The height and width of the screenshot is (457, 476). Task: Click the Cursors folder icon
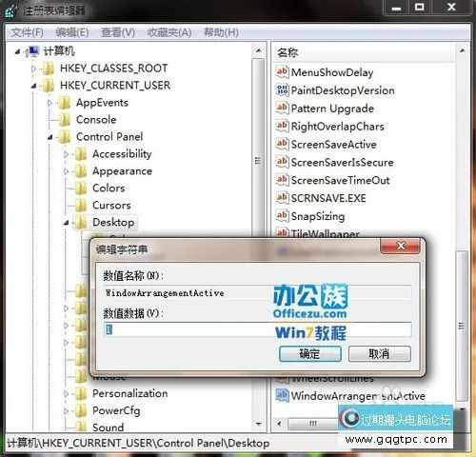(x=81, y=206)
